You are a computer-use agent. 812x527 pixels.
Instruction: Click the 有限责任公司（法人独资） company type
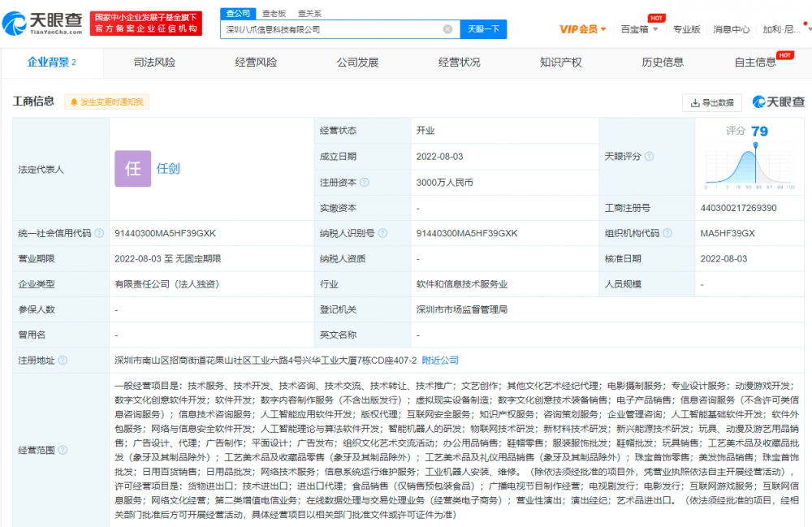point(166,284)
